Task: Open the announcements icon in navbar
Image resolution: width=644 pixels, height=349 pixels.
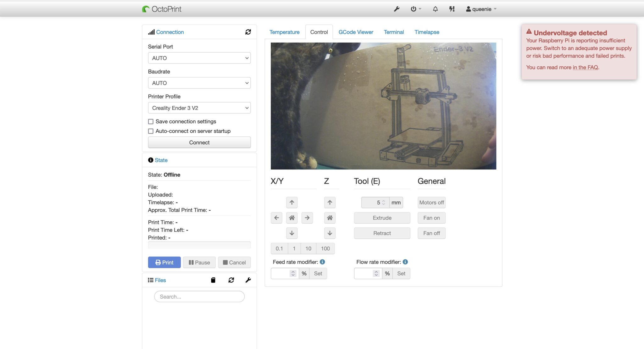Action: pos(452,9)
